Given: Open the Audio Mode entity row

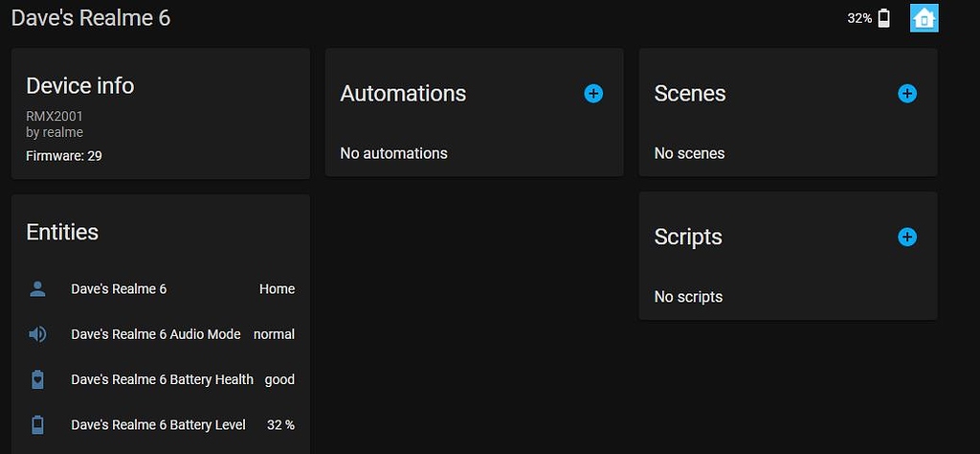Looking at the screenshot, I should [156, 334].
